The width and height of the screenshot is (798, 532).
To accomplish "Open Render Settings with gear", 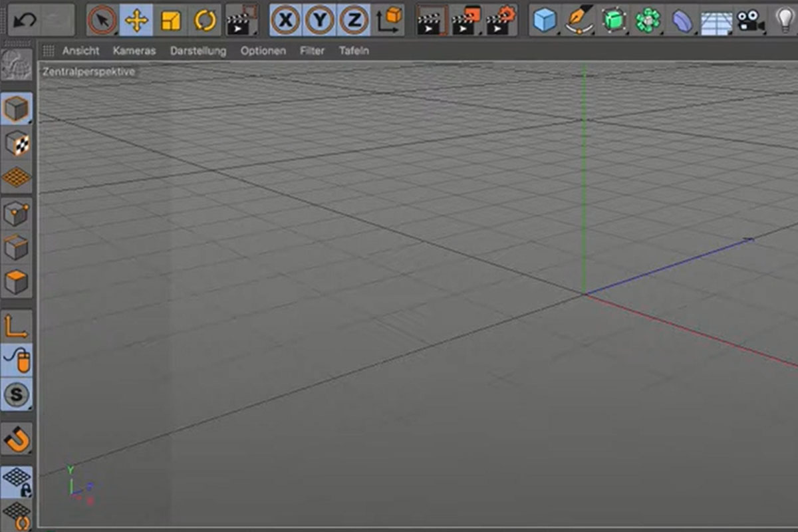I will [501, 21].
